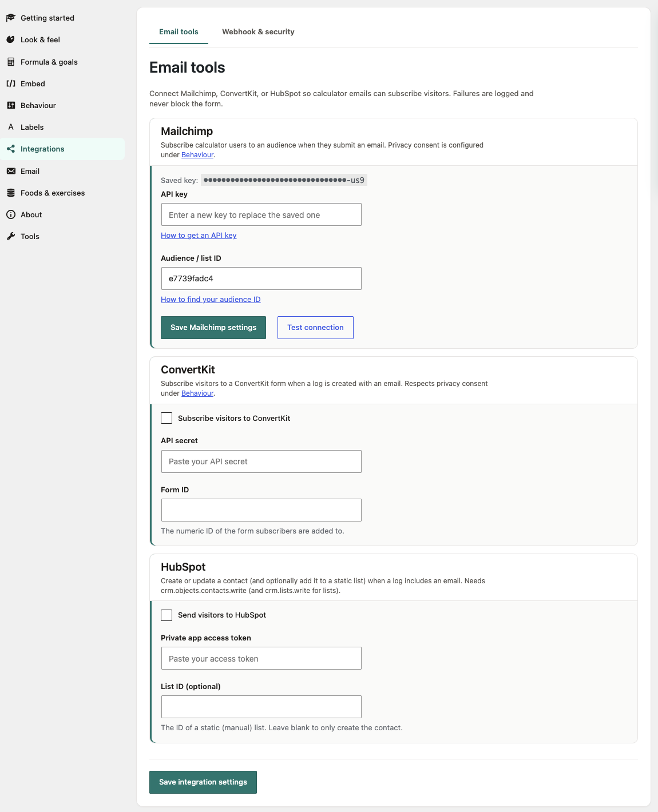Image resolution: width=658 pixels, height=812 pixels.
Task: Focus the ConvertKit API secret field
Action: (261, 461)
